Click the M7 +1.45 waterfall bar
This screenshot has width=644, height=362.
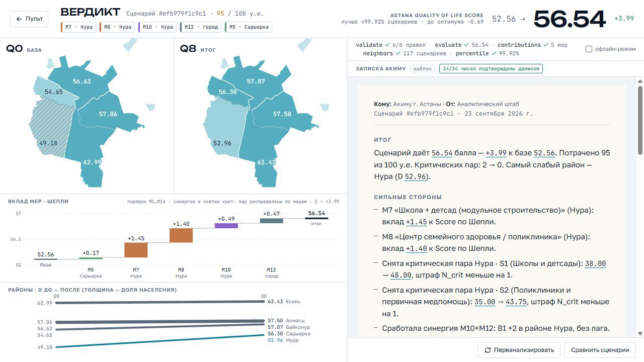click(x=136, y=250)
